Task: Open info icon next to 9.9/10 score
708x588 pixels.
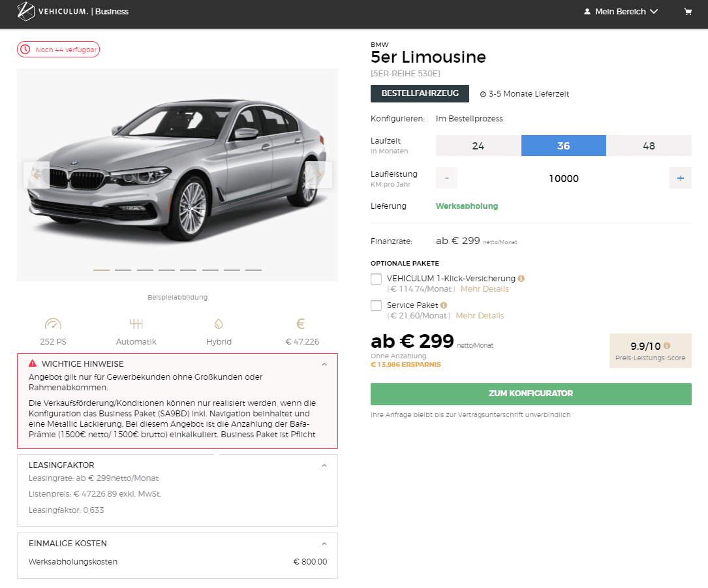Action: click(x=667, y=346)
